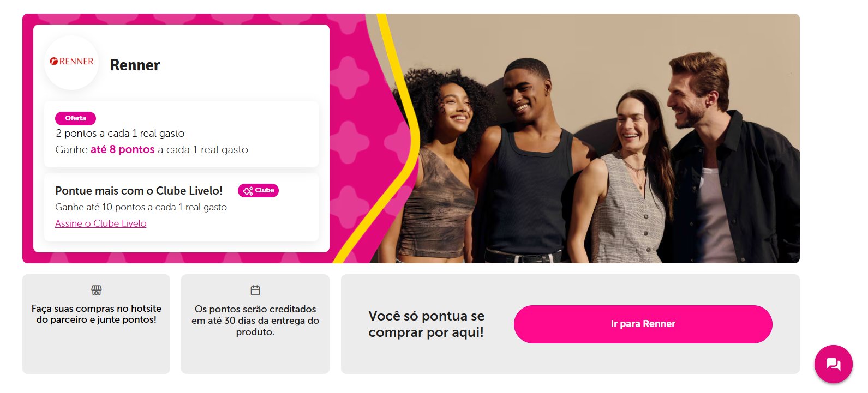Click the store hotsite icon

[x=97, y=290]
